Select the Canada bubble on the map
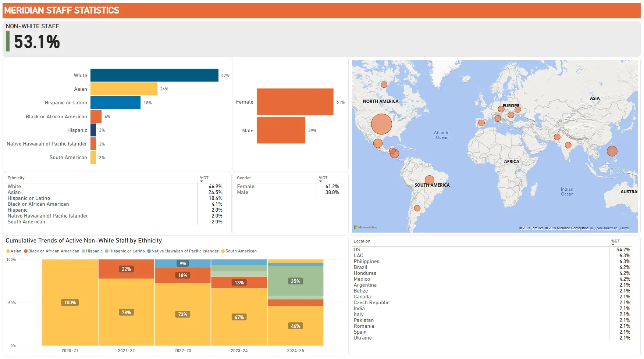The width and height of the screenshot is (644, 359). pos(384,85)
